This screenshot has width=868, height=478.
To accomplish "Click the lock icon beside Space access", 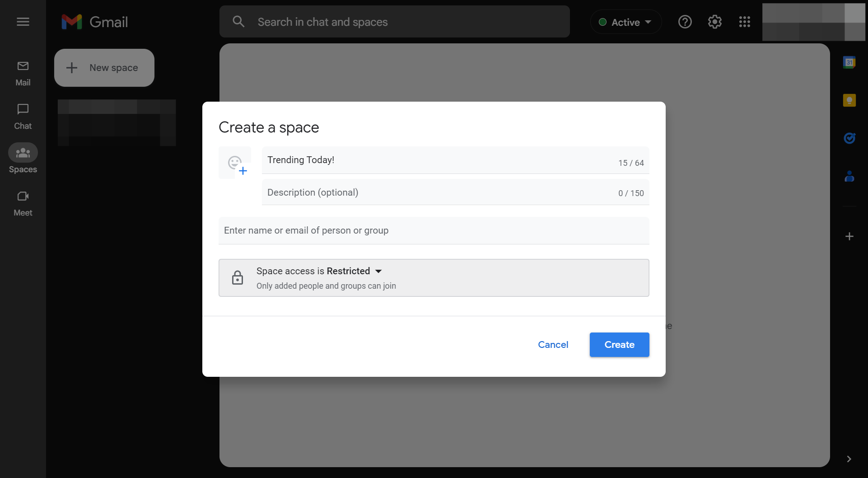I will [x=238, y=277].
